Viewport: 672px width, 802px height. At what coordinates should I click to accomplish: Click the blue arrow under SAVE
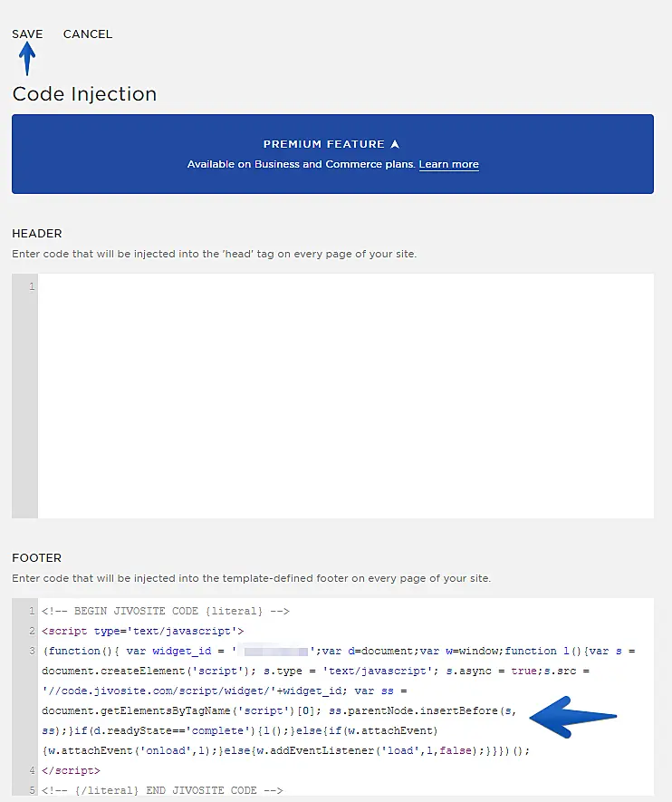tap(27, 59)
